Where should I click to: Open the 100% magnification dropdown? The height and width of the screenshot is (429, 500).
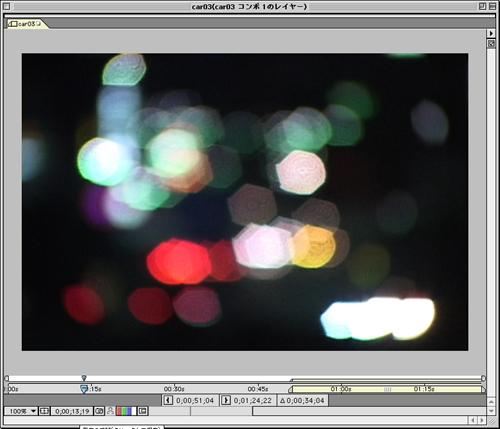(21, 411)
